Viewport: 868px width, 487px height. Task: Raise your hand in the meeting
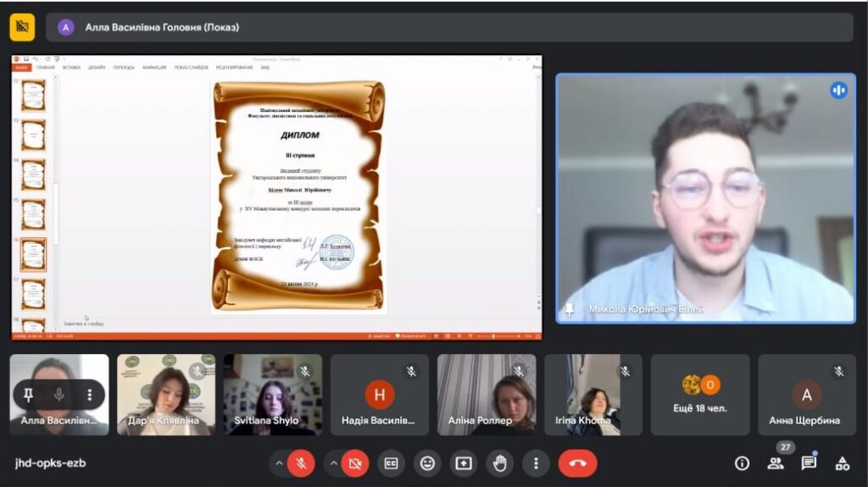499,463
